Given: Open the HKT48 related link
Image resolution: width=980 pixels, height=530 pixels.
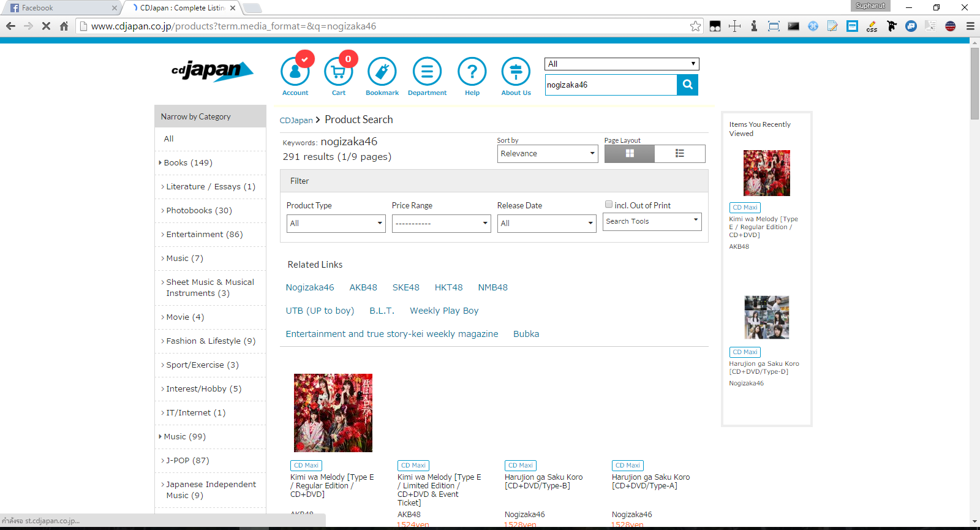Looking at the screenshot, I should click(449, 287).
